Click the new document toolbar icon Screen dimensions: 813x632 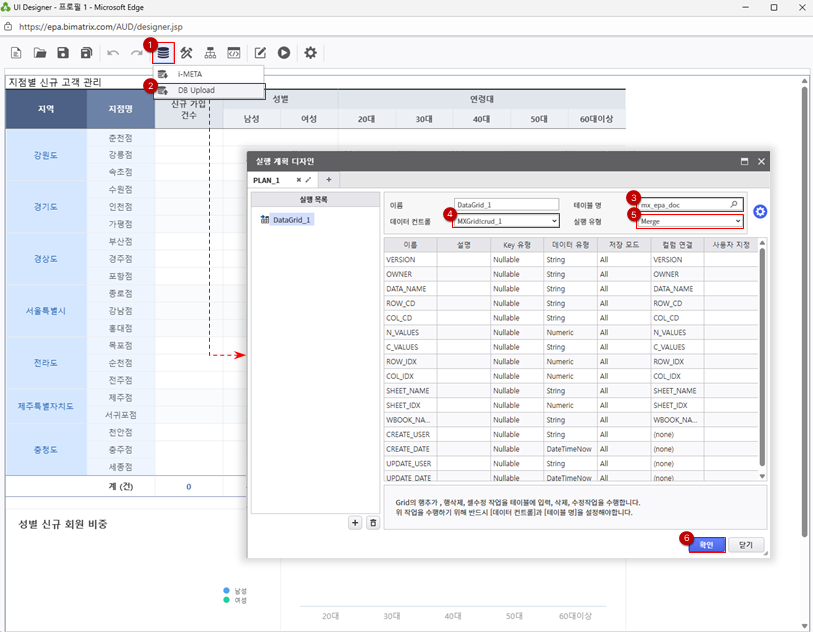16,53
